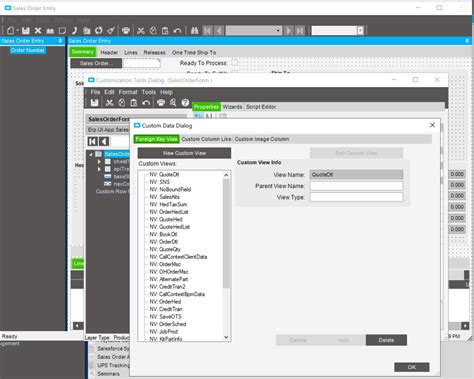Click the Sales Order... search button
The width and height of the screenshot is (474, 379).
[96, 63]
